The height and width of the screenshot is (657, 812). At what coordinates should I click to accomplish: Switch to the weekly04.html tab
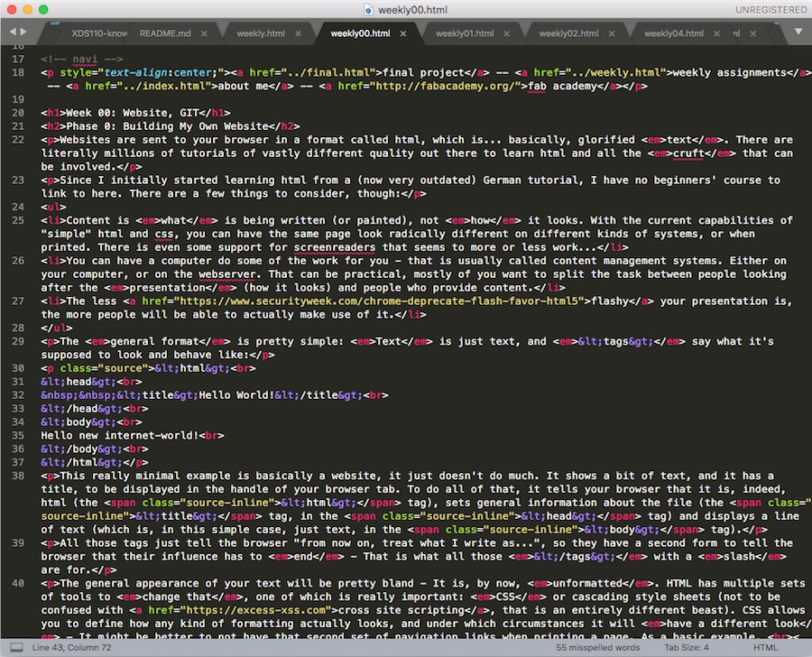click(x=674, y=33)
